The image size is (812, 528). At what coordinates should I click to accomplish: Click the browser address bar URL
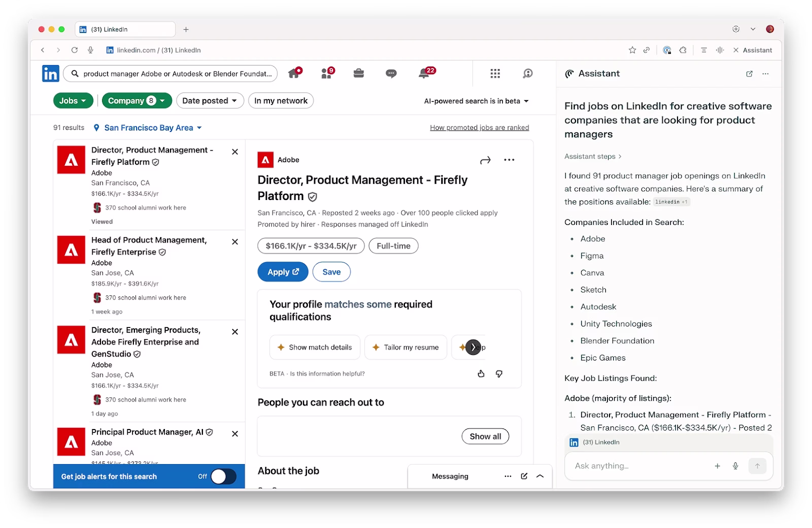click(159, 50)
